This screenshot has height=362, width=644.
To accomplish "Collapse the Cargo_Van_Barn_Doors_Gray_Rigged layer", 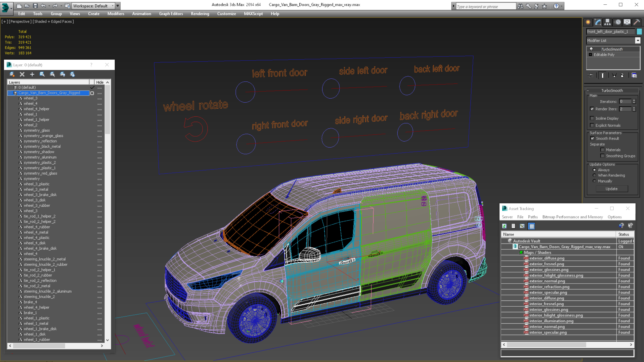I will coord(10,93).
